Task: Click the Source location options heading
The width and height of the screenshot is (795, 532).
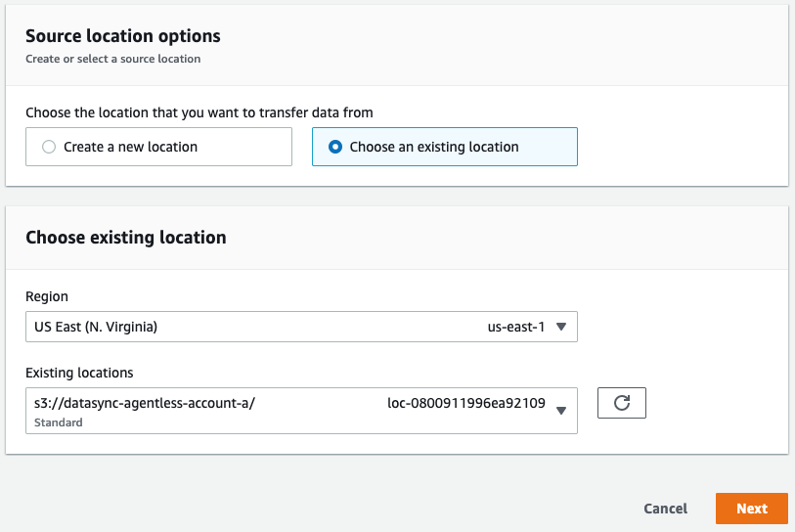Action: pos(122,36)
